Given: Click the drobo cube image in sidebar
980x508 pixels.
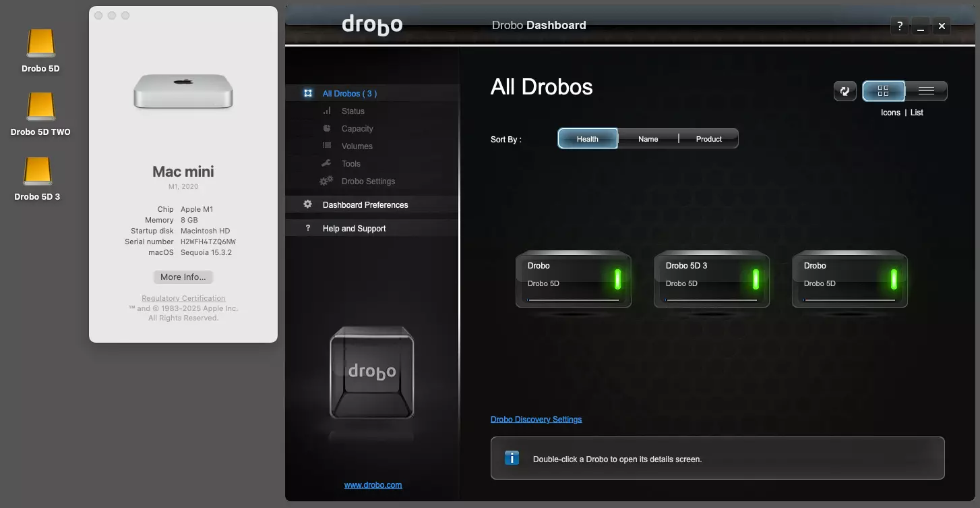Looking at the screenshot, I should pos(371,372).
